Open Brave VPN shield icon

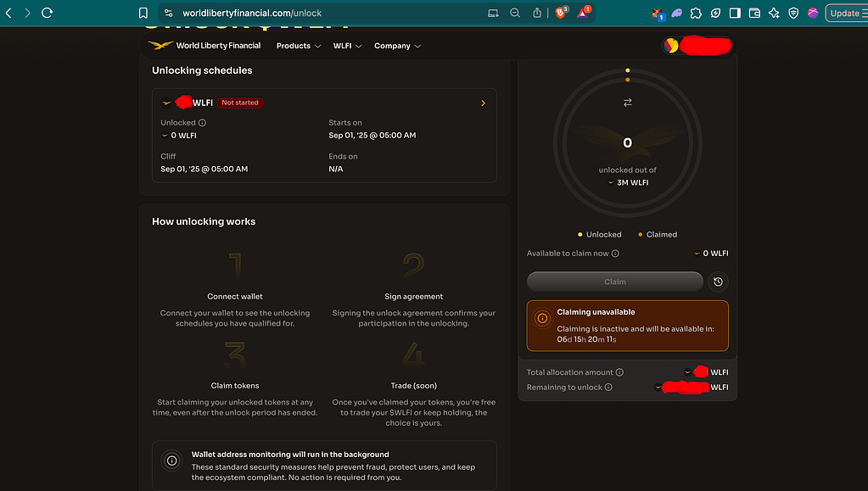(793, 13)
